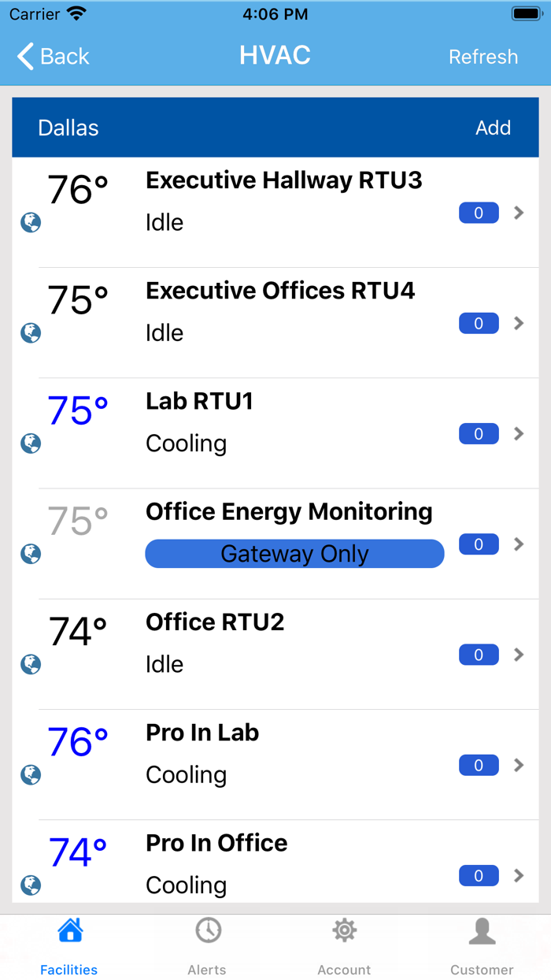This screenshot has height=980, width=551.
Task: Tap globe icon beside Executive Hallway RTU3
Action: [31, 223]
